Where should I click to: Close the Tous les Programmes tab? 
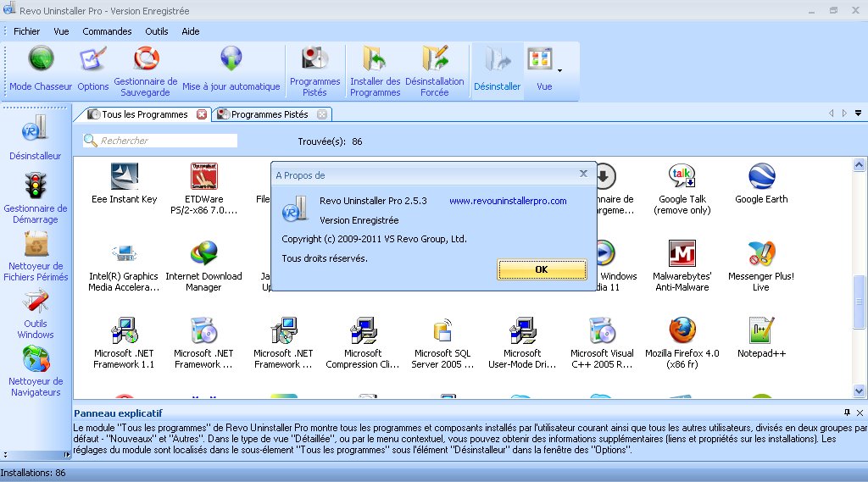(x=202, y=114)
